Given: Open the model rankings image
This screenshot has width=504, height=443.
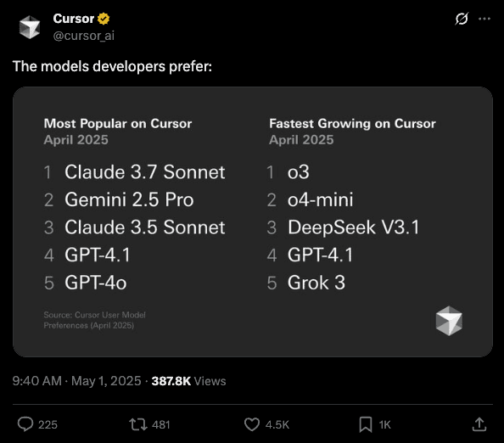Looking at the screenshot, I should tap(253, 222).
